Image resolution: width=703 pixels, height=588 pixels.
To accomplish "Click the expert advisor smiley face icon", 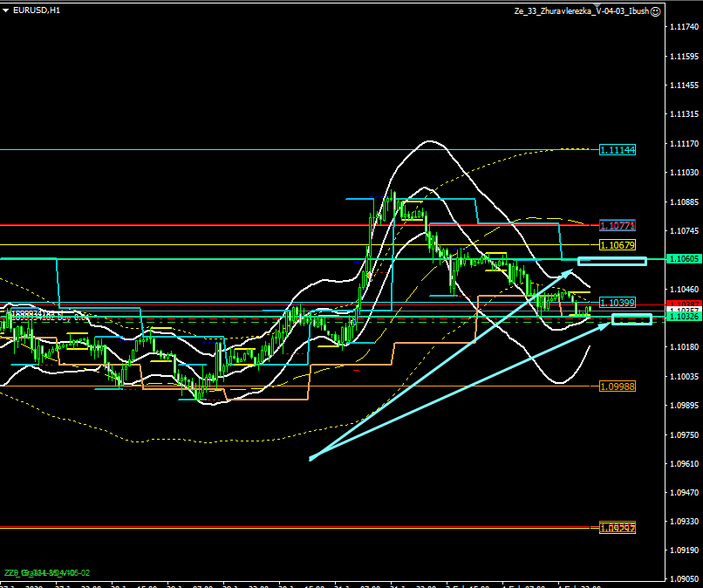I will tap(656, 10).
